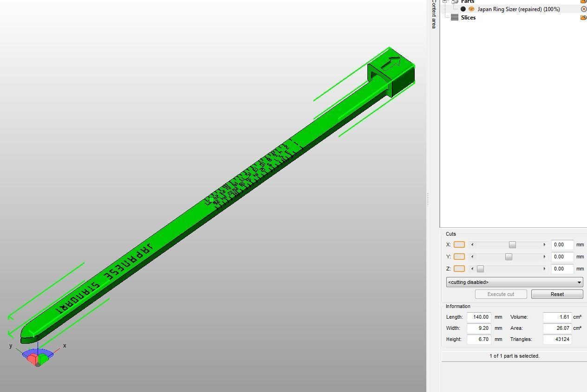Remove Japan Ring Sizer part with the X icon

[584, 9]
